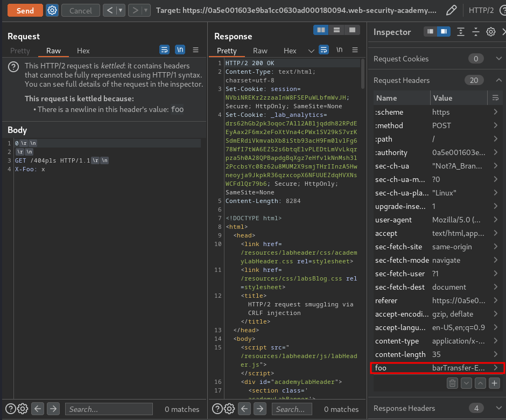This screenshot has height=420, width=506.
Task: Open Inspector settings gear
Action: pyautogui.click(x=491, y=32)
